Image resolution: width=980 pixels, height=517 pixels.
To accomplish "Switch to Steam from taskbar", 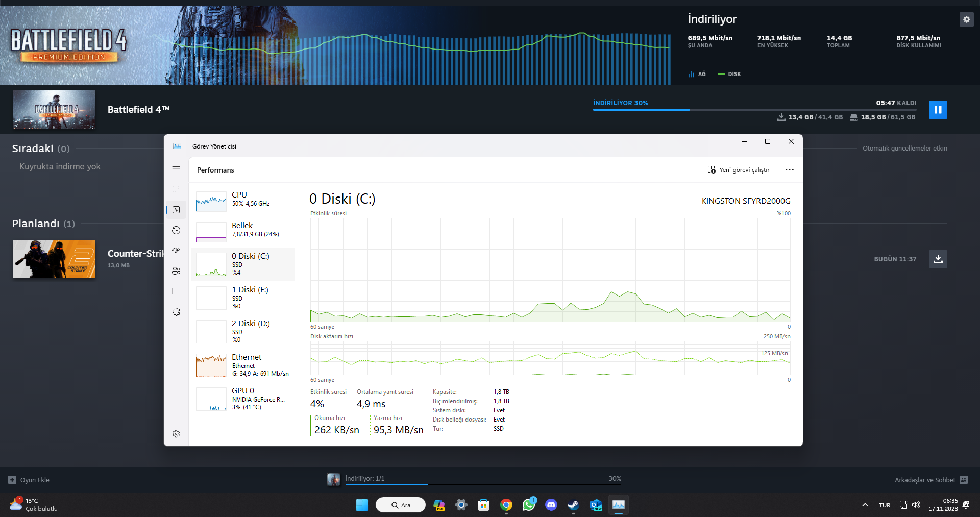I will [574, 505].
